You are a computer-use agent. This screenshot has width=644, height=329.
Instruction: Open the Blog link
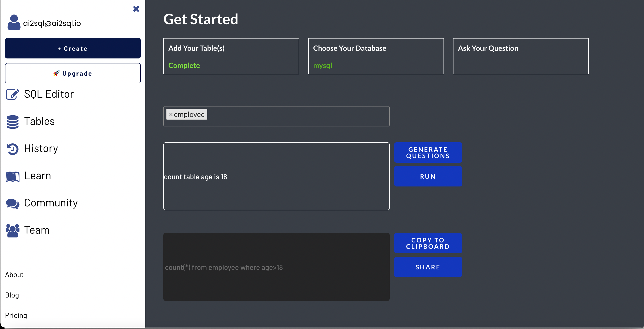tap(12, 295)
